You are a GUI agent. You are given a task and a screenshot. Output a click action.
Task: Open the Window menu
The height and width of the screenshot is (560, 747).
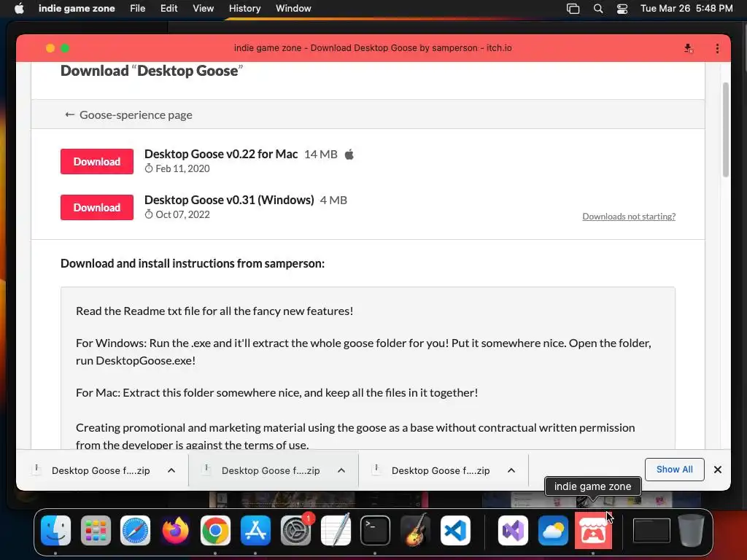pos(293,8)
